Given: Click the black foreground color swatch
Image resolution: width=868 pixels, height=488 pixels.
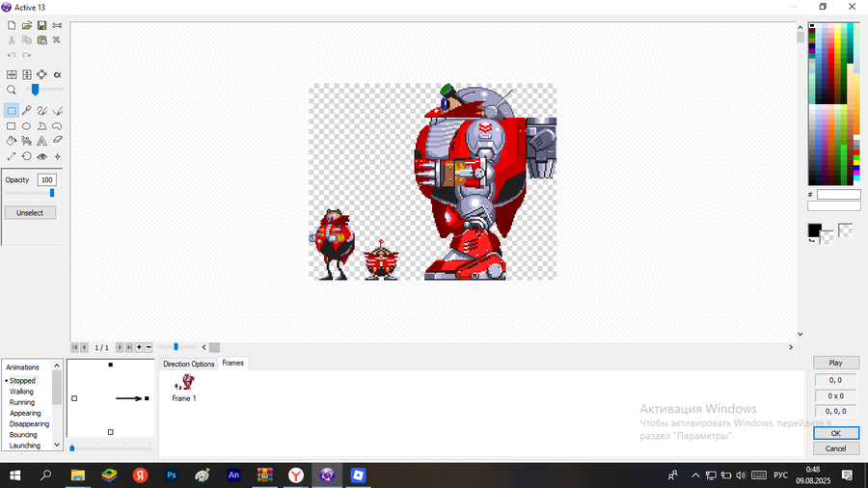Looking at the screenshot, I should tap(814, 230).
